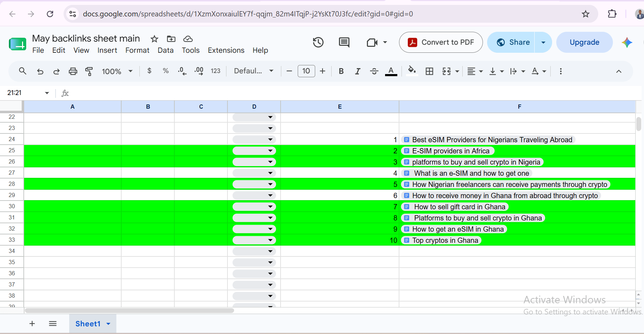Open more number formats (123)
The height and width of the screenshot is (334, 644).
(216, 71)
